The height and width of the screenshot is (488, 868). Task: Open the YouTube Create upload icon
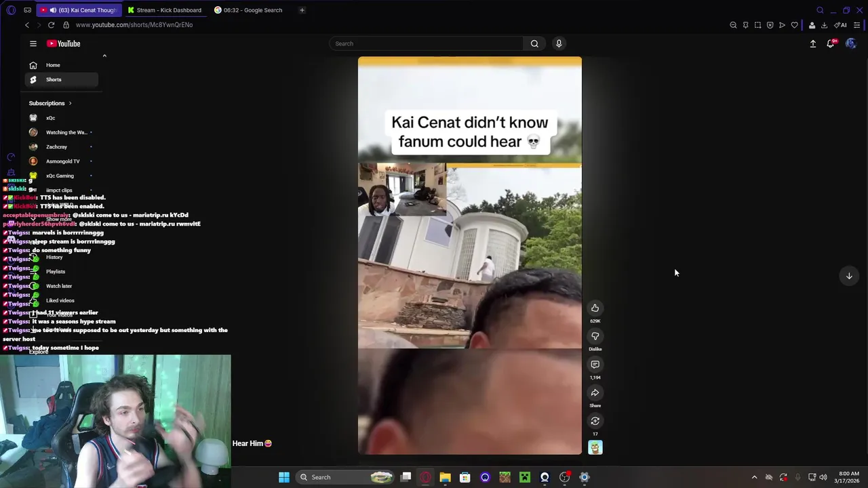pyautogui.click(x=812, y=43)
